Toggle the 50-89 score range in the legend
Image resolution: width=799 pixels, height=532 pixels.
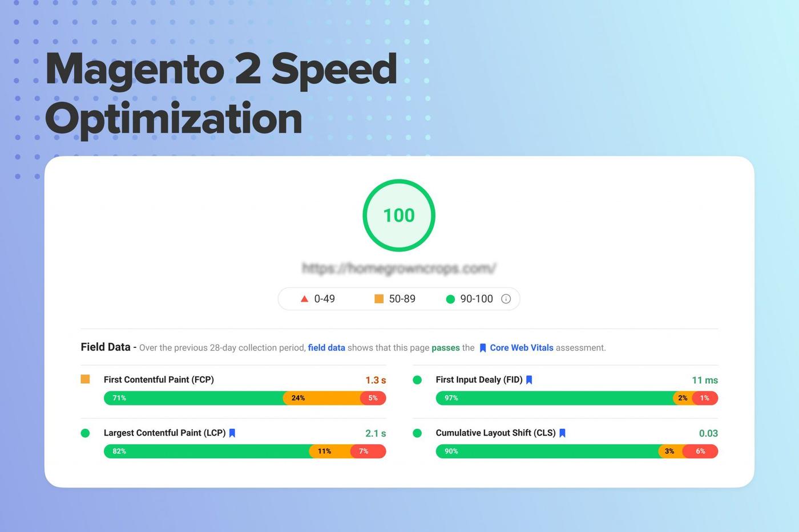(402, 298)
